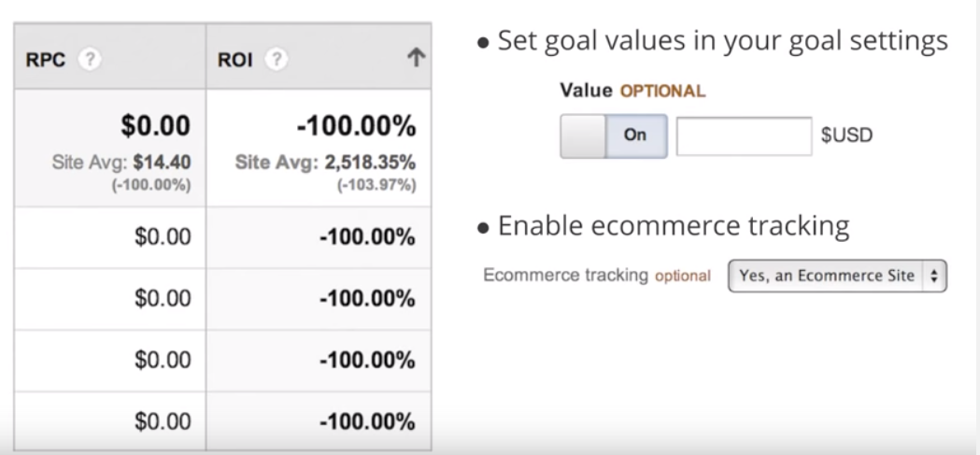
Task: Toggle the goal Value On switch
Action: click(x=635, y=135)
